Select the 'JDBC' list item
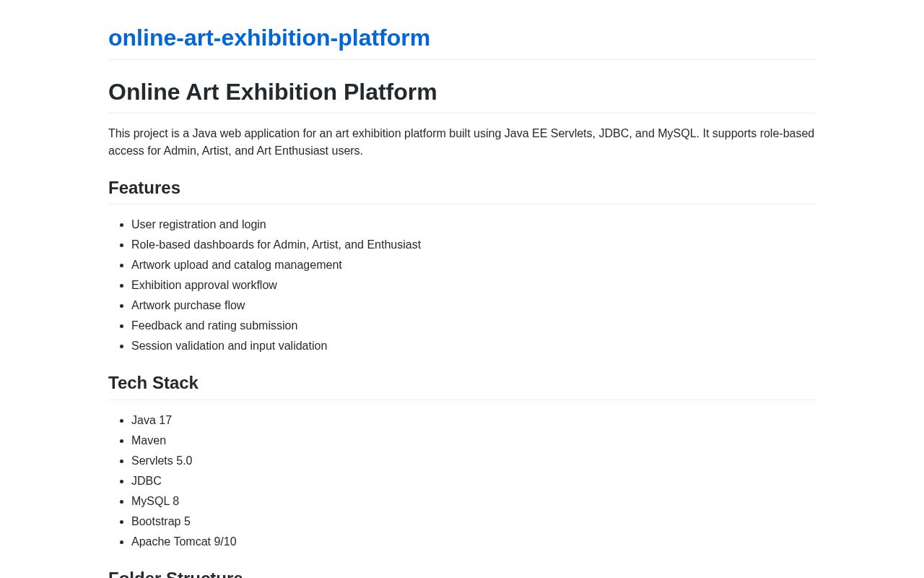 click(x=147, y=481)
